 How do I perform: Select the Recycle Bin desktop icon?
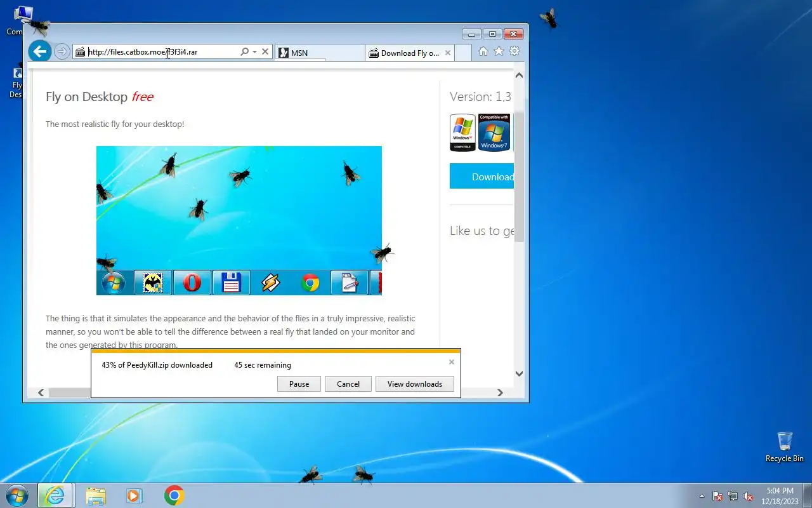(785, 446)
